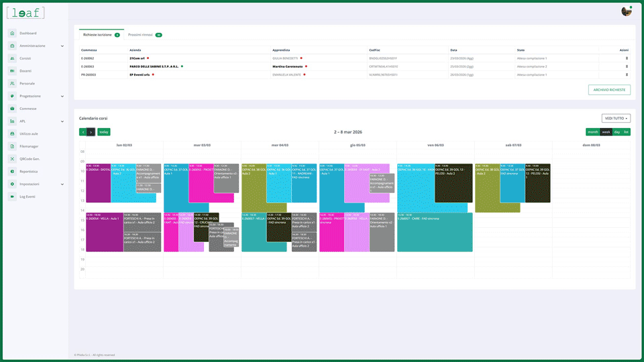The height and width of the screenshot is (362, 644).
Task: Open Thursday FARAONE Orientamento x2 event
Action: click(x=382, y=233)
